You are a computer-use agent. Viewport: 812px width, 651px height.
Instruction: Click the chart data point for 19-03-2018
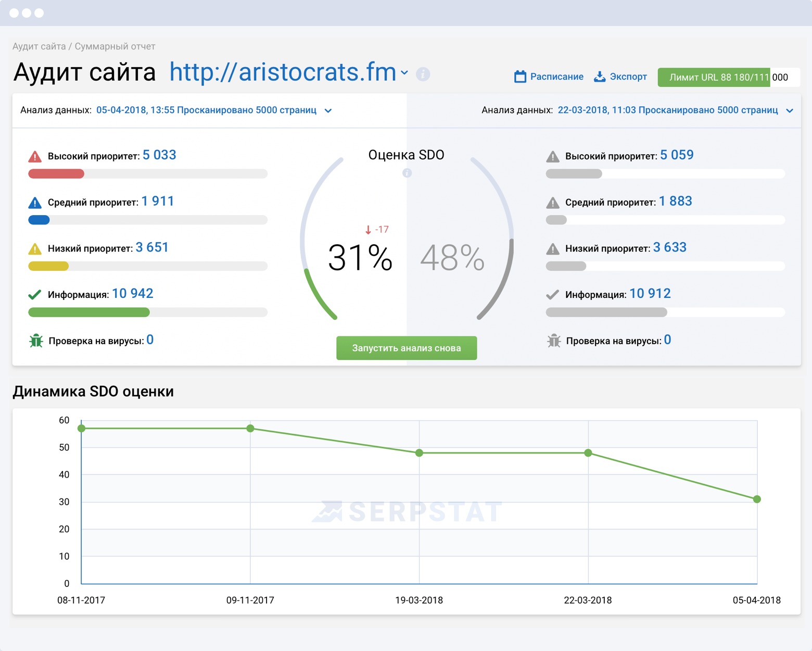point(419,453)
